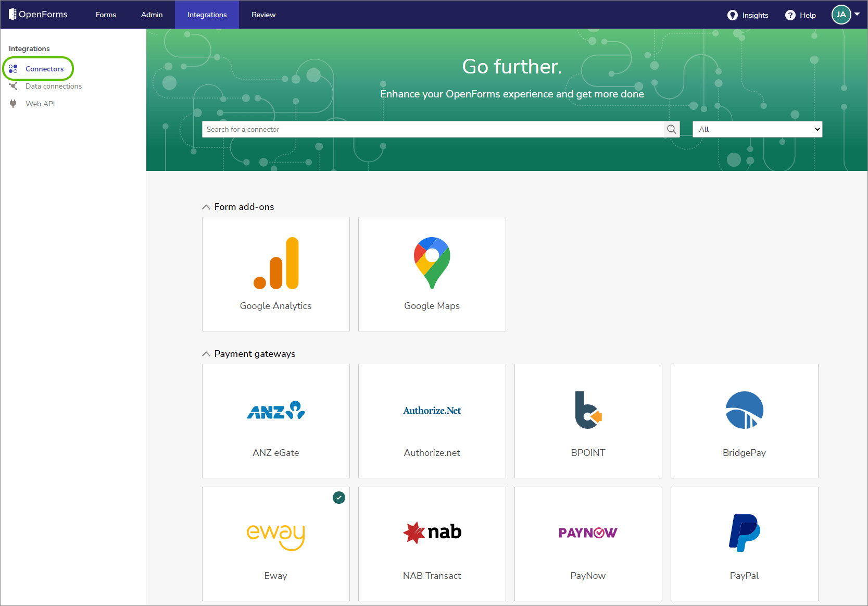Click the Google Maps pin logo

pos(432,263)
